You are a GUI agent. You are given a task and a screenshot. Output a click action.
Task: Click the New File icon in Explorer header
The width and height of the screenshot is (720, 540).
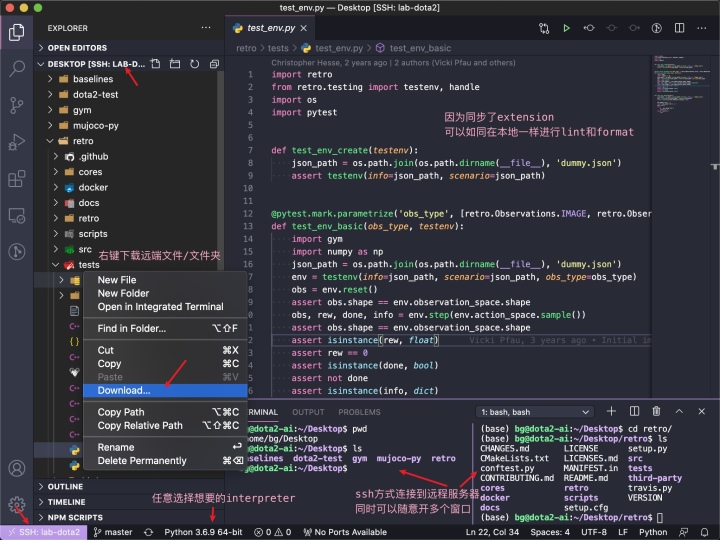coord(156,64)
